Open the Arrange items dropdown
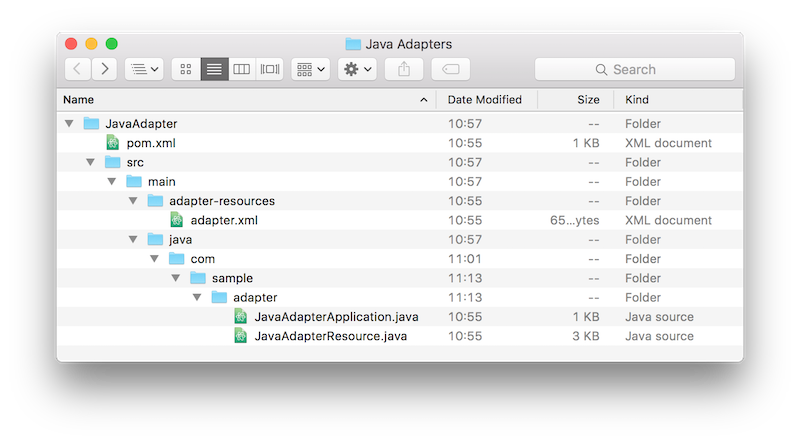 [x=310, y=69]
